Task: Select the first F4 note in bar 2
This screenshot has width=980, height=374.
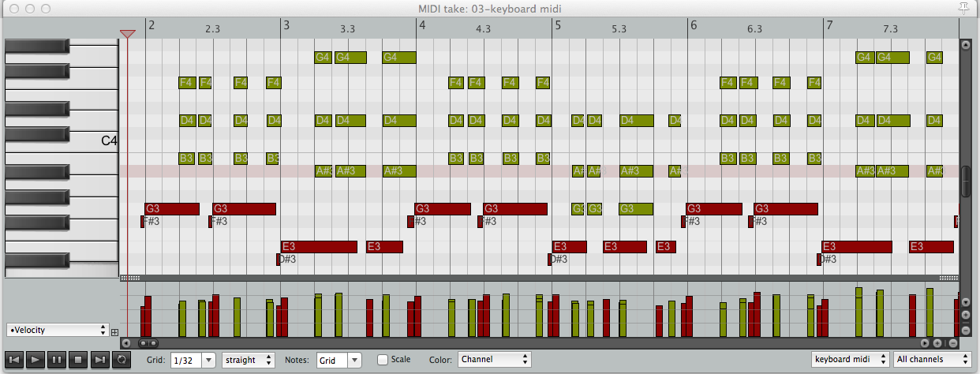Action: click(x=187, y=83)
